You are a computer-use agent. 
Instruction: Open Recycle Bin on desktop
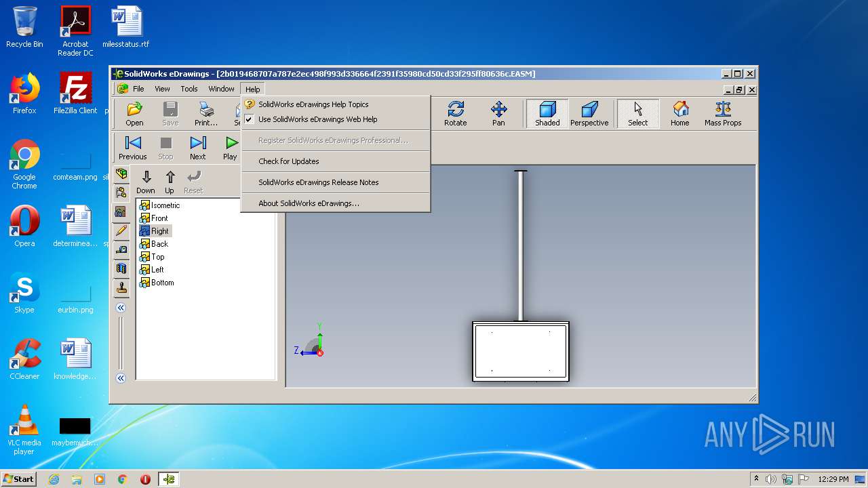pos(24,27)
